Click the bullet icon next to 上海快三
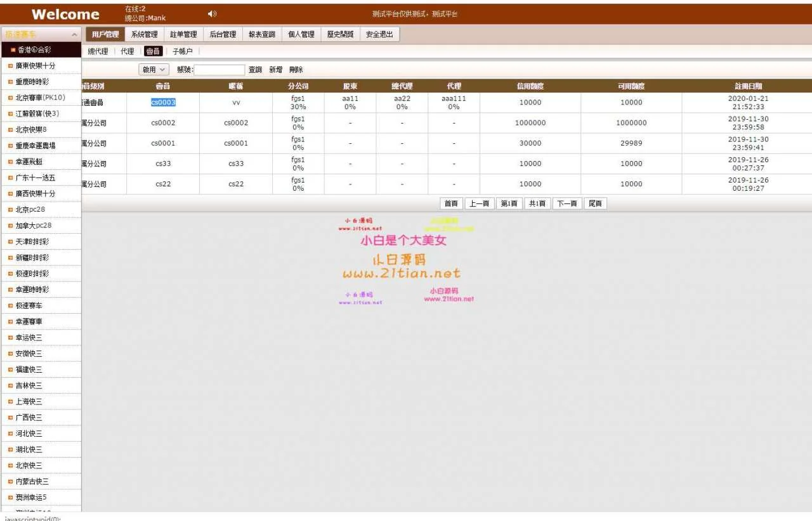The width and height of the screenshot is (812, 521). click(x=10, y=402)
